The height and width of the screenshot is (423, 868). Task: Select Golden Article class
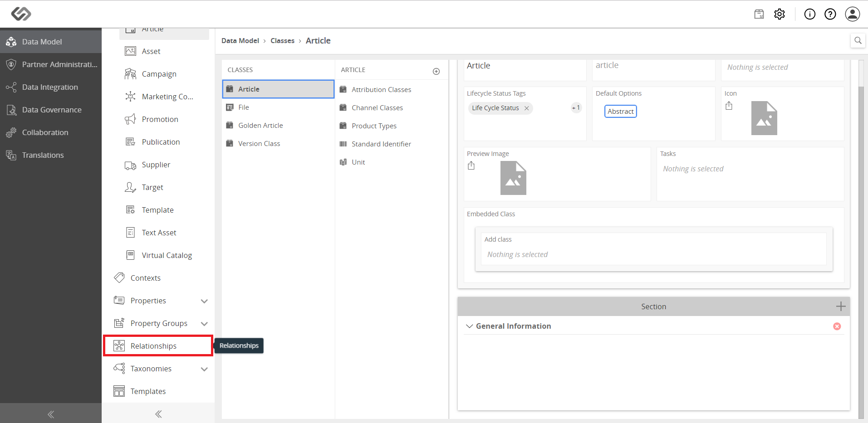pos(278,126)
